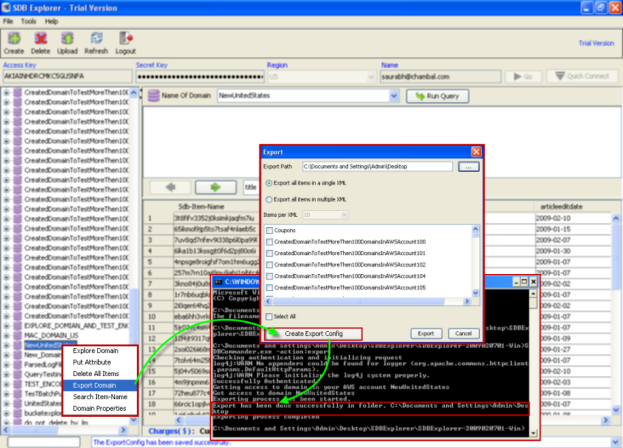Viewport: 623px width, 448px height.
Task: Click the Quick Connect button
Action: tap(582, 76)
